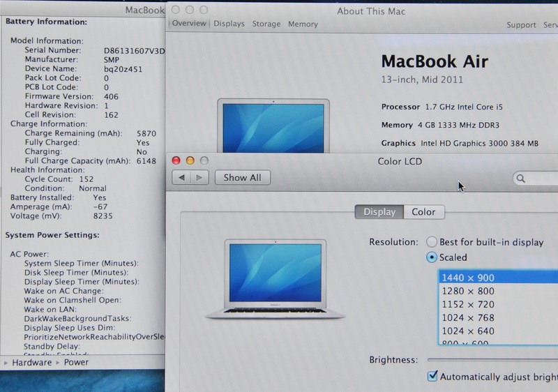558x392 pixels.
Task: Open the Storage tab in About This Mac
Action: pos(266,24)
